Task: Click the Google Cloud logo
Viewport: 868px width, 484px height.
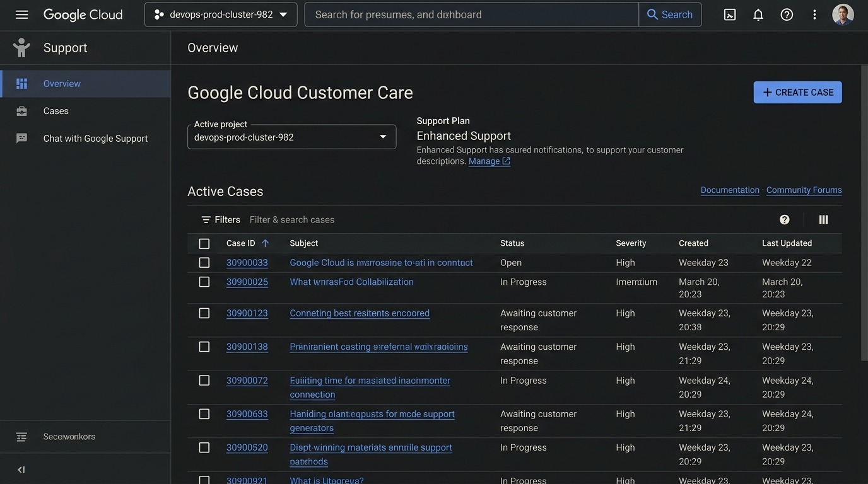Action: coord(83,14)
